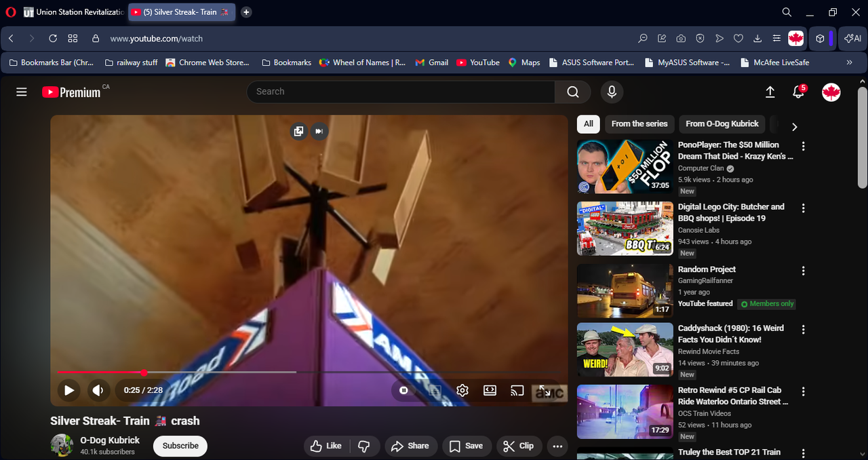Click the red playhead scrubber dot
Screen dimensions: 868x460
(x=144, y=372)
